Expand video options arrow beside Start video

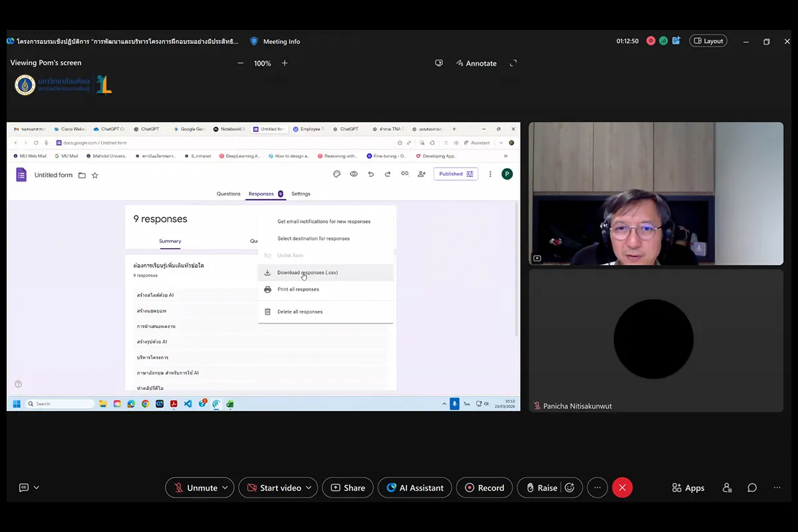coord(309,487)
